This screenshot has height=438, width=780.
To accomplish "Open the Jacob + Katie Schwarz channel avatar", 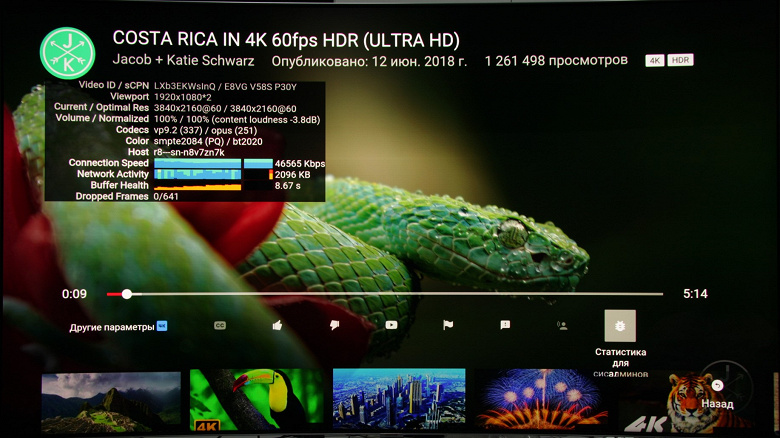I will (x=67, y=53).
